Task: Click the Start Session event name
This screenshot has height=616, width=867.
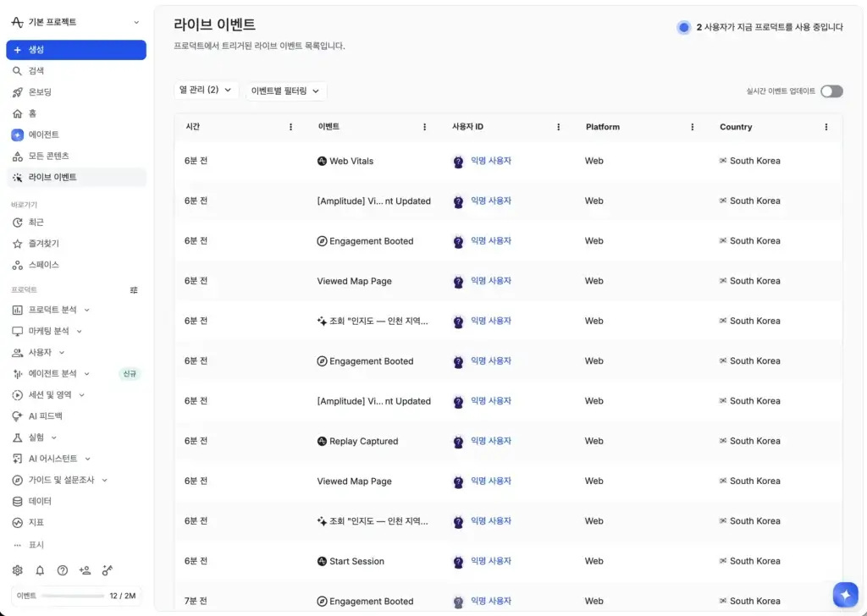Action: pyautogui.click(x=356, y=561)
